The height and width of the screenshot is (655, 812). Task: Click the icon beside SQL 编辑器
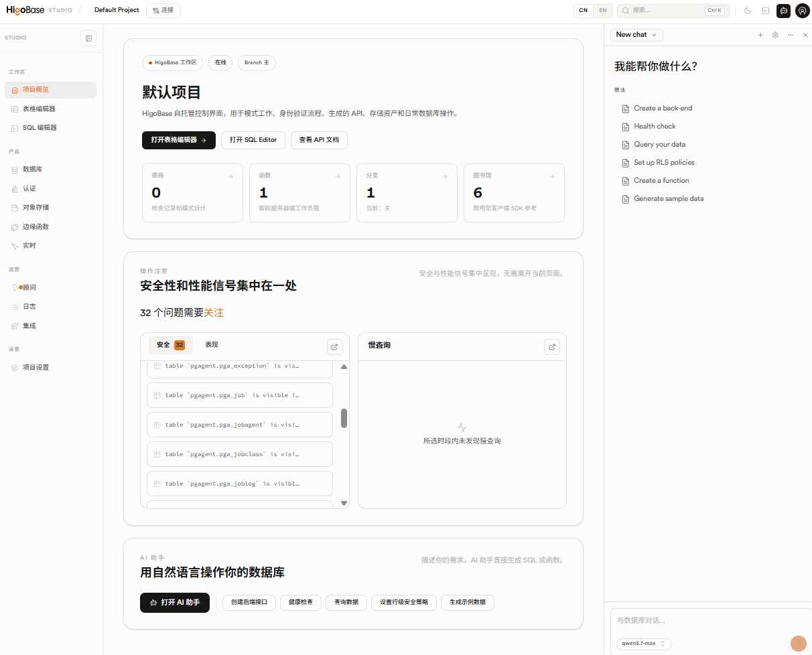(15, 128)
